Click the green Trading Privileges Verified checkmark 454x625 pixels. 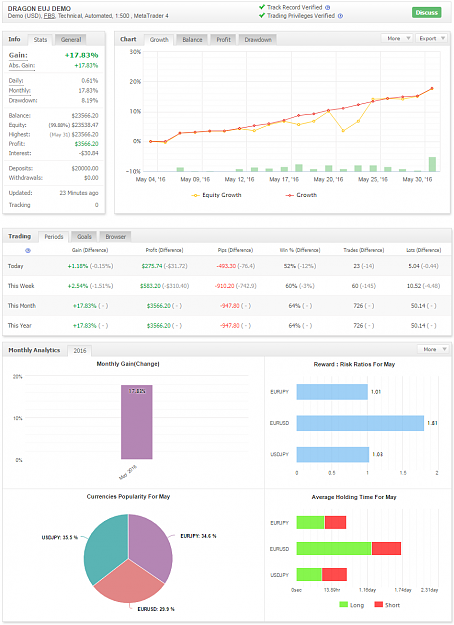(x=262, y=16)
